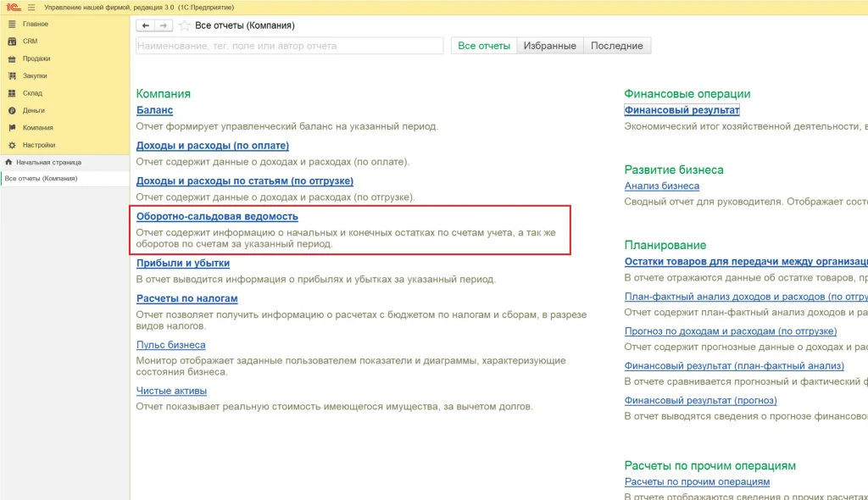Viewport: 868px width, 500px height.
Task: Switch to the Последние tab
Action: point(616,46)
